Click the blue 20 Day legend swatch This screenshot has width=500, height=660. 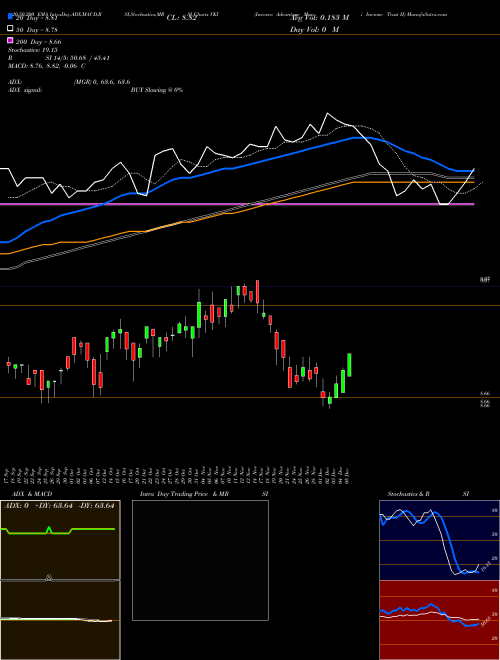[x=10, y=17]
